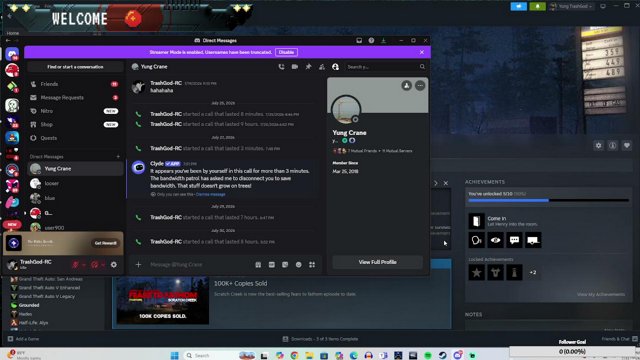Click View My Achievements link
The image size is (640, 360).
[x=601, y=294]
